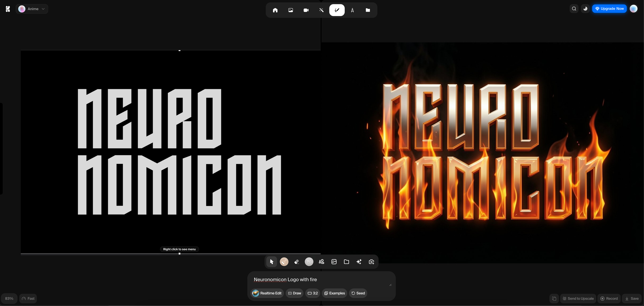This screenshot has height=306, width=644.
Task: Select the Eraser tool
Action: [296, 262]
